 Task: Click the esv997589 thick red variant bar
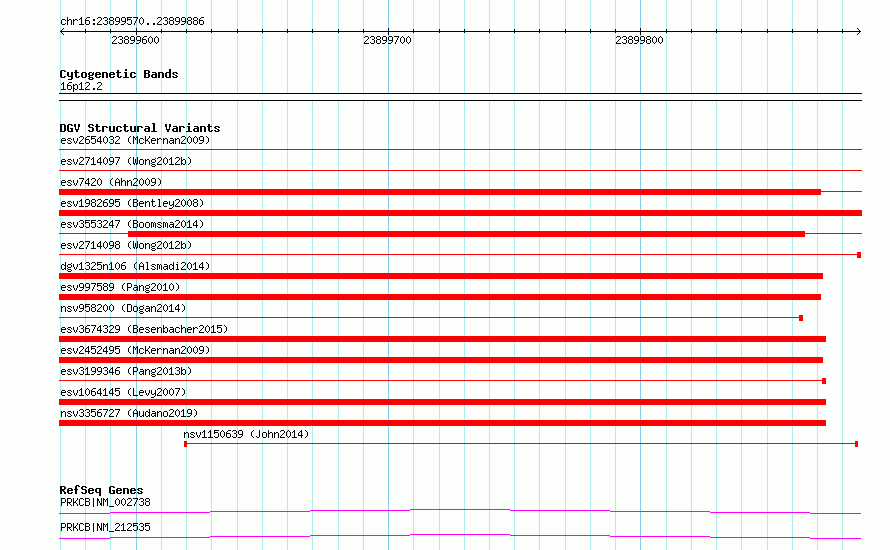tap(440, 297)
